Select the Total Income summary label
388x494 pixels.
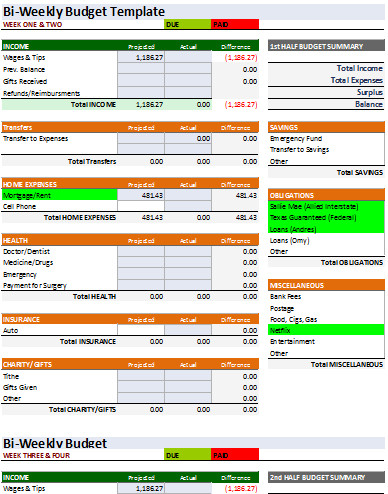tap(359, 68)
